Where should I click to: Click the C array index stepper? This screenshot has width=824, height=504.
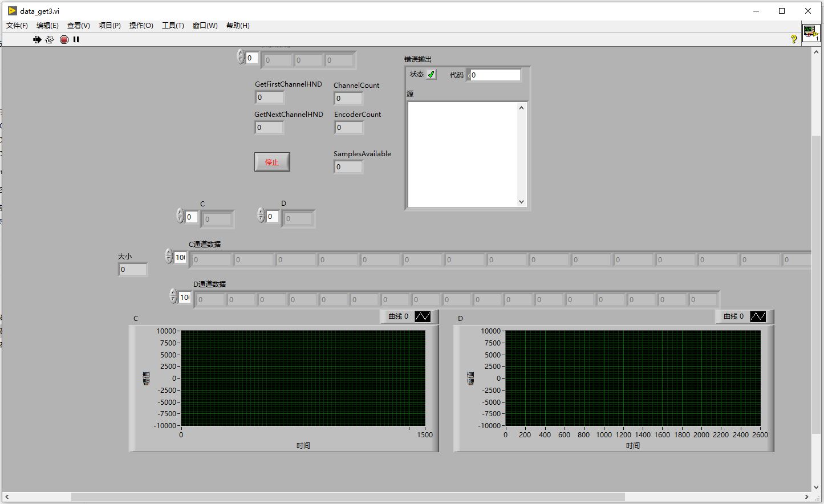[180, 216]
